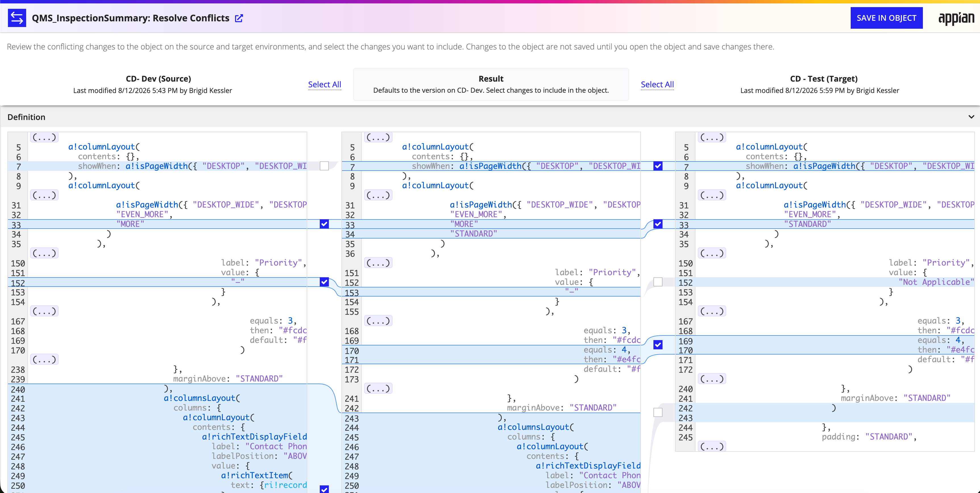The height and width of the screenshot is (493, 980).
Task: Expand the Result pane fold between lines 155 and 168
Action: point(378,321)
